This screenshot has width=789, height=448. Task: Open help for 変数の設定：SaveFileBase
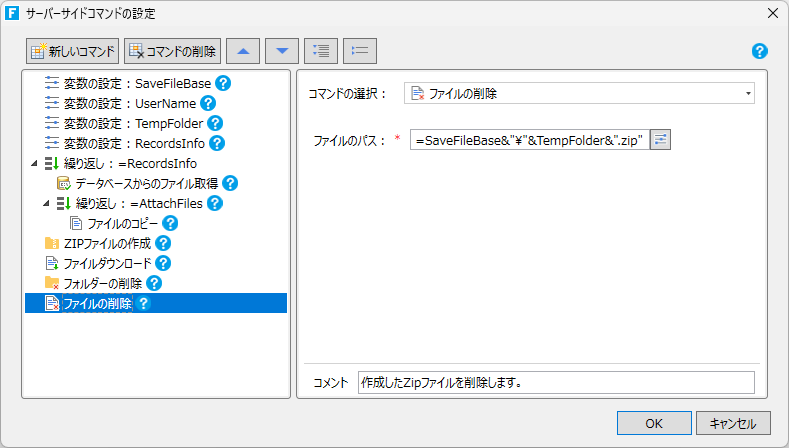223,83
